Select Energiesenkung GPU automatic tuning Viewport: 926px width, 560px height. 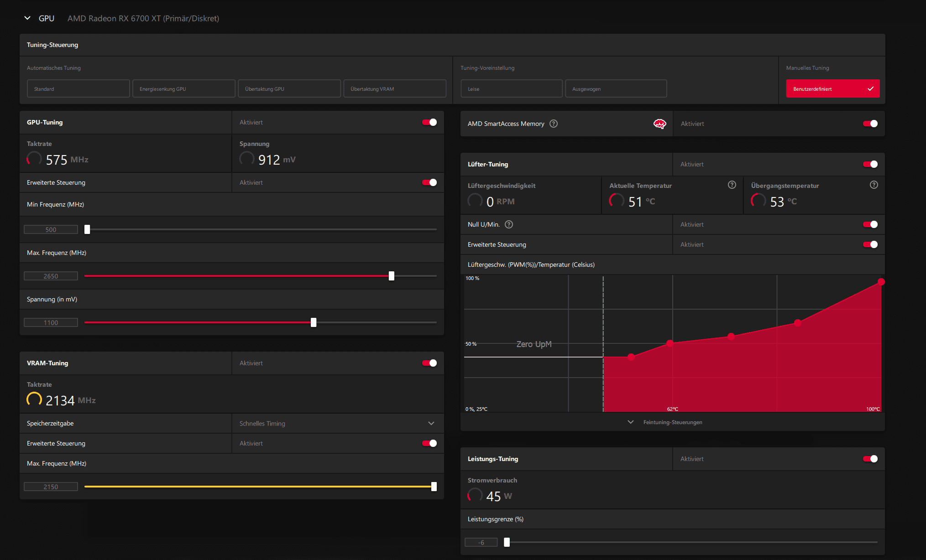(x=183, y=89)
